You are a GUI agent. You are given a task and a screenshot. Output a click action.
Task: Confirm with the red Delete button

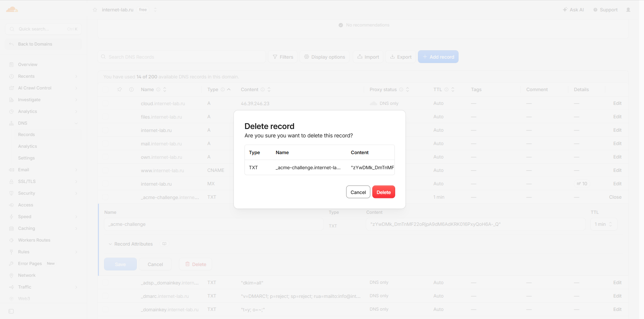point(384,192)
